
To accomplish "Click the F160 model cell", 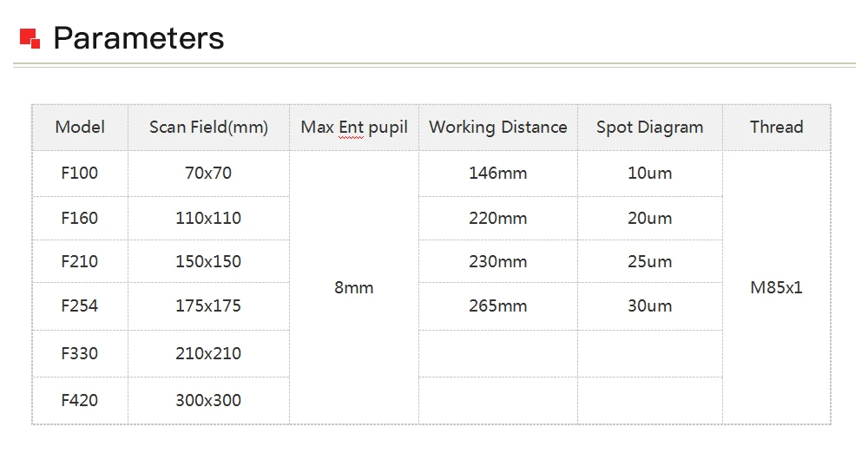I will (x=80, y=218).
